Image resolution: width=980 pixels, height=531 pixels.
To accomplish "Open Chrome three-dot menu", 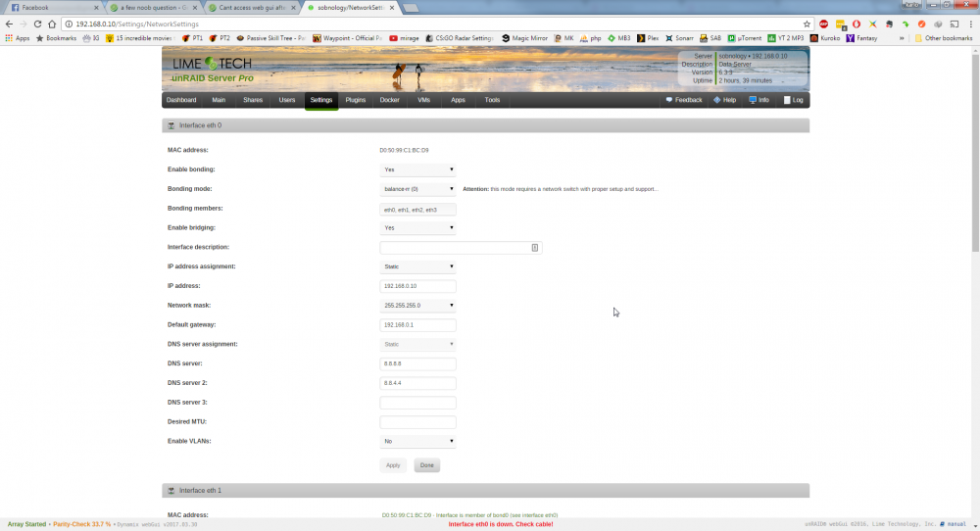I will (x=970, y=24).
